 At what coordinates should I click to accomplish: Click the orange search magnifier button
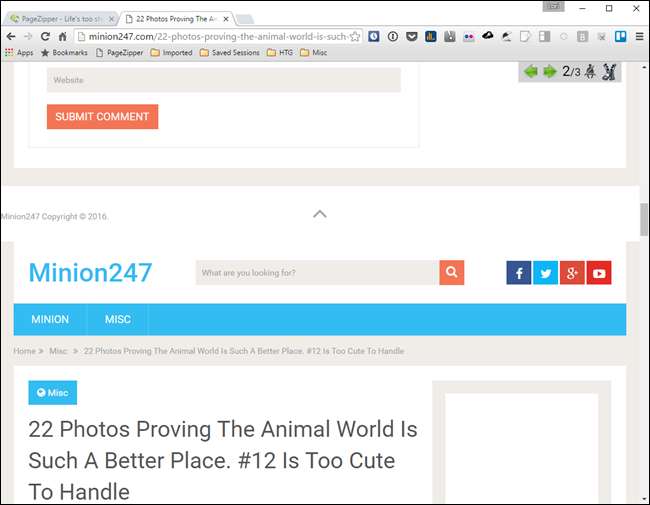pos(451,272)
